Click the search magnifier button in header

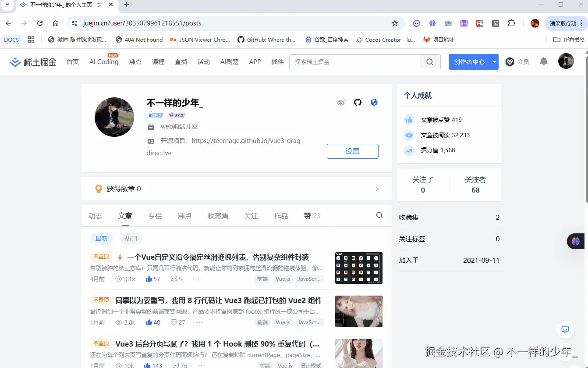click(x=430, y=62)
